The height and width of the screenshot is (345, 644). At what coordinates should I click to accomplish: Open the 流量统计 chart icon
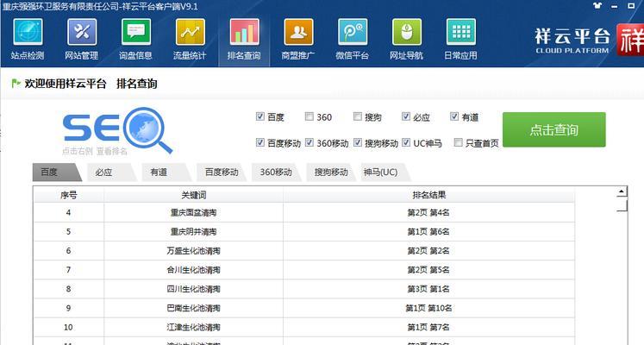tap(191, 32)
